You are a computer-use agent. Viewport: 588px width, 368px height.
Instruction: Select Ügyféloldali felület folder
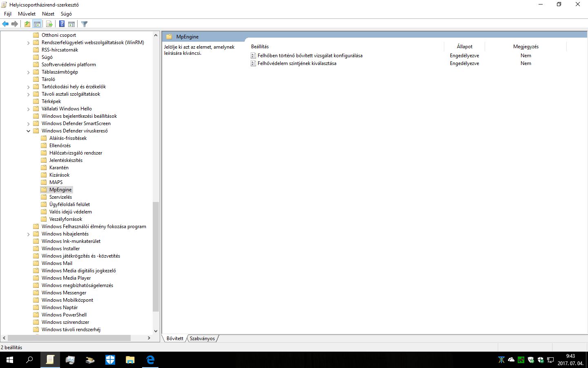[69, 204]
